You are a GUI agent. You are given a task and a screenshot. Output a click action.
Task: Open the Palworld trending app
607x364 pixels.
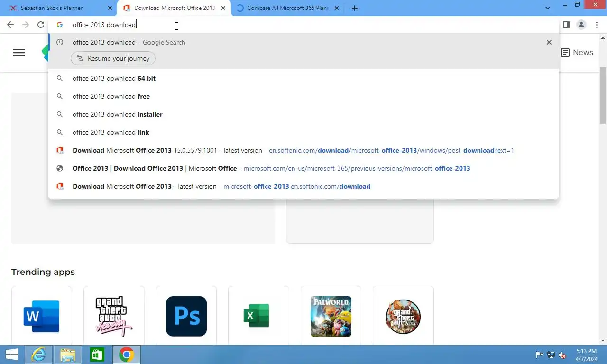pyautogui.click(x=331, y=316)
